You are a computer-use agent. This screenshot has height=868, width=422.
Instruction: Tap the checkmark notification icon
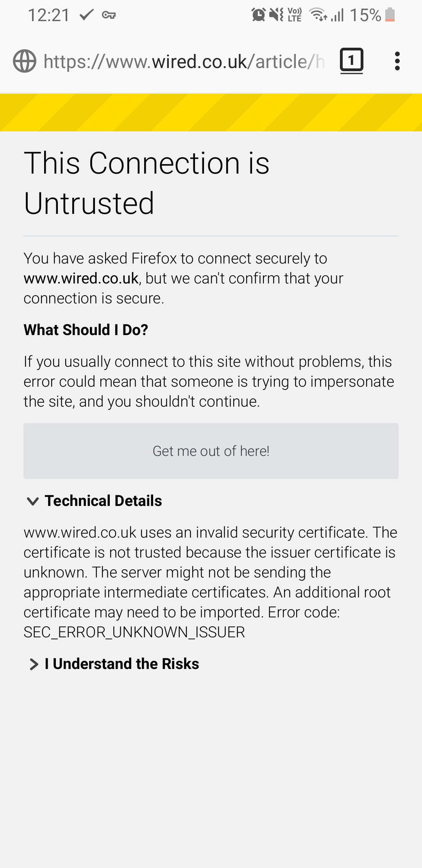point(86,15)
